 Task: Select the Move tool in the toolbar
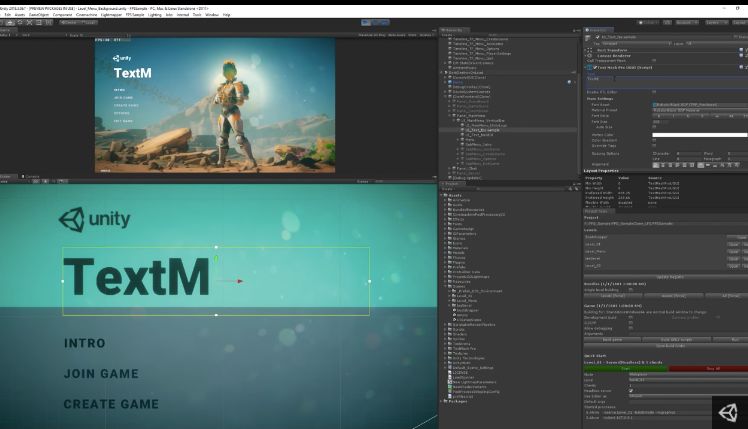pos(10,22)
